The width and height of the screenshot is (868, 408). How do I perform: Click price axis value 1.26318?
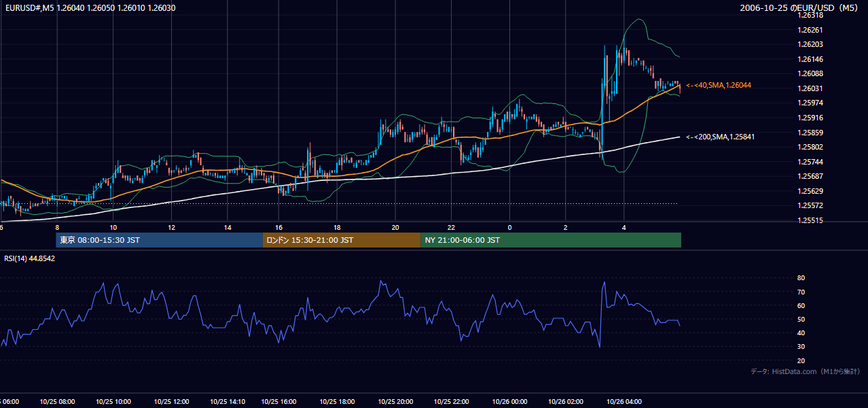pyautogui.click(x=810, y=15)
